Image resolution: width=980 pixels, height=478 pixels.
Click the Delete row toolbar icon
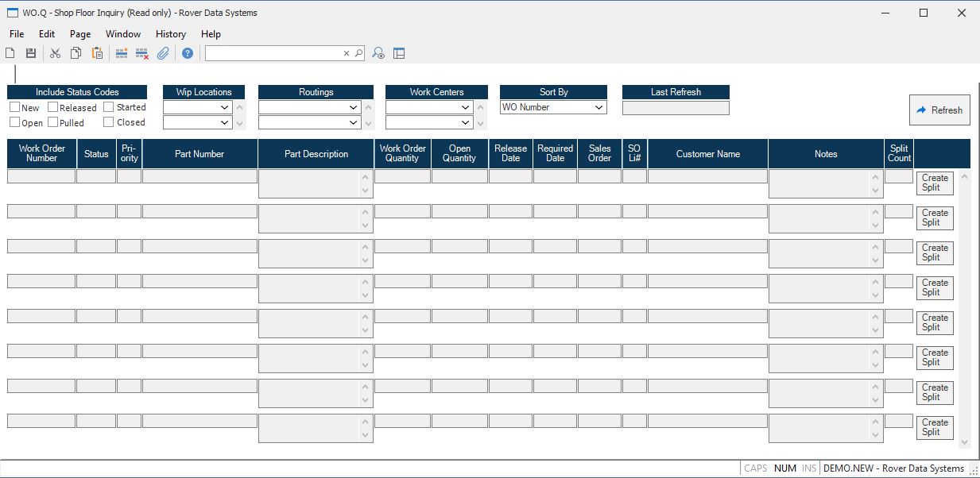click(142, 53)
